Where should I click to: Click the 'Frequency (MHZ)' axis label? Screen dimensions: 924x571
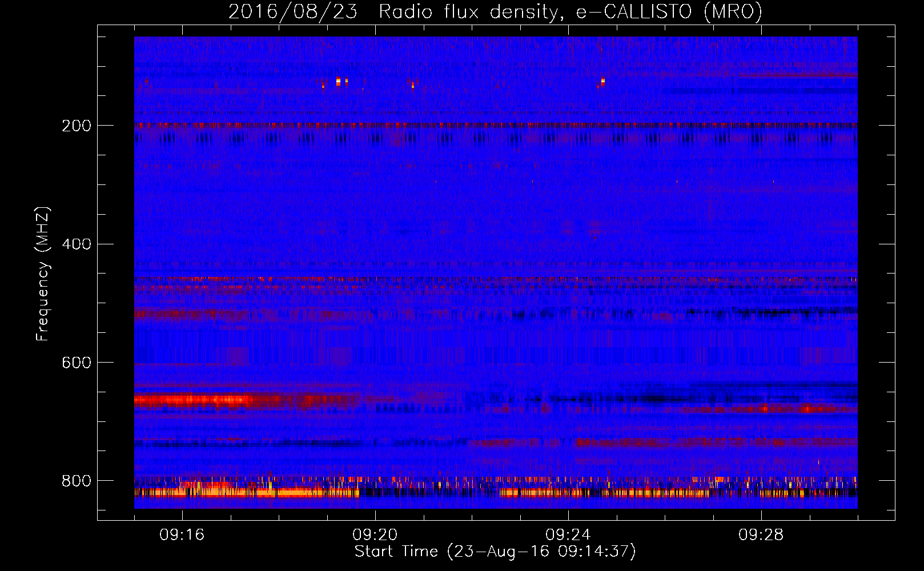43,274
